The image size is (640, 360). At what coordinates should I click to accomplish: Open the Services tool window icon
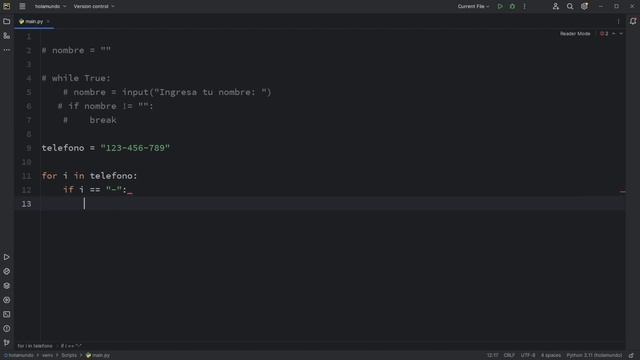[7, 300]
